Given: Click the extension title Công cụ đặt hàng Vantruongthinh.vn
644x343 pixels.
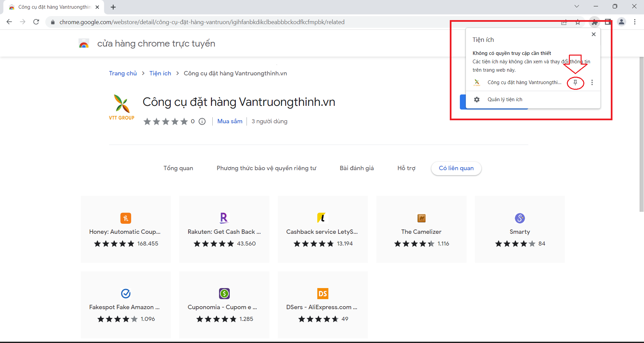Looking at the screenshot, I should pos(239,102).
